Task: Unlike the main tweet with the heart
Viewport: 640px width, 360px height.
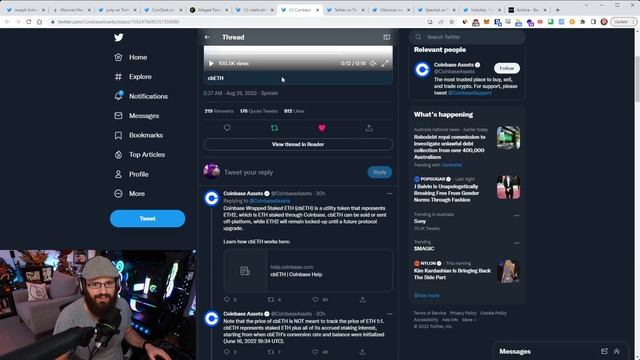Action: click(x=322, y=128)
